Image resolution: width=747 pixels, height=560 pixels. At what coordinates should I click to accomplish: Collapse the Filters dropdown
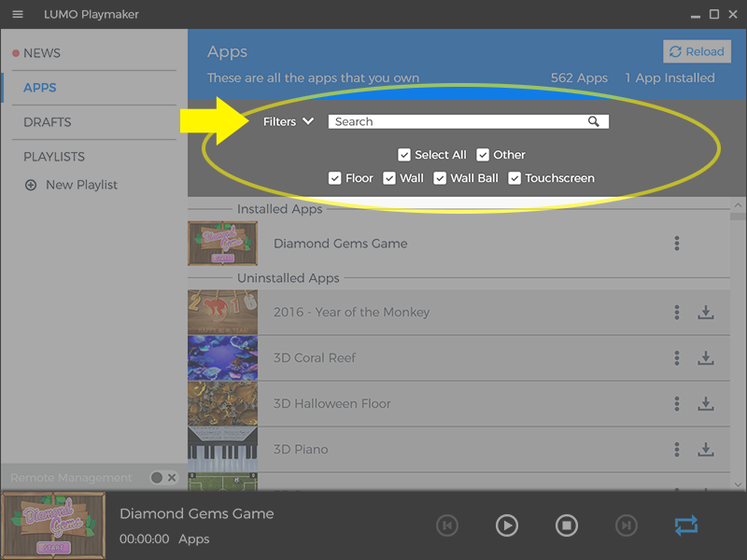tap(289, 121)
